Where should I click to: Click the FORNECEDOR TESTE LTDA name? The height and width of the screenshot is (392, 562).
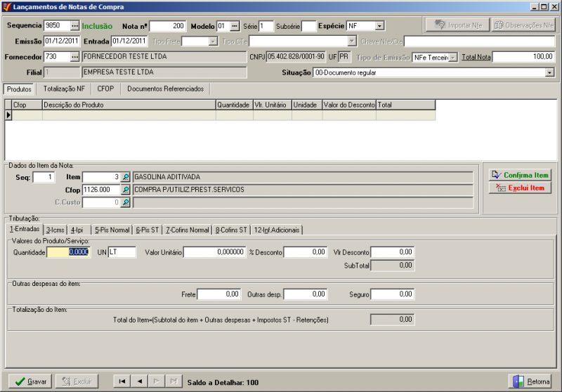pos(125,56)
